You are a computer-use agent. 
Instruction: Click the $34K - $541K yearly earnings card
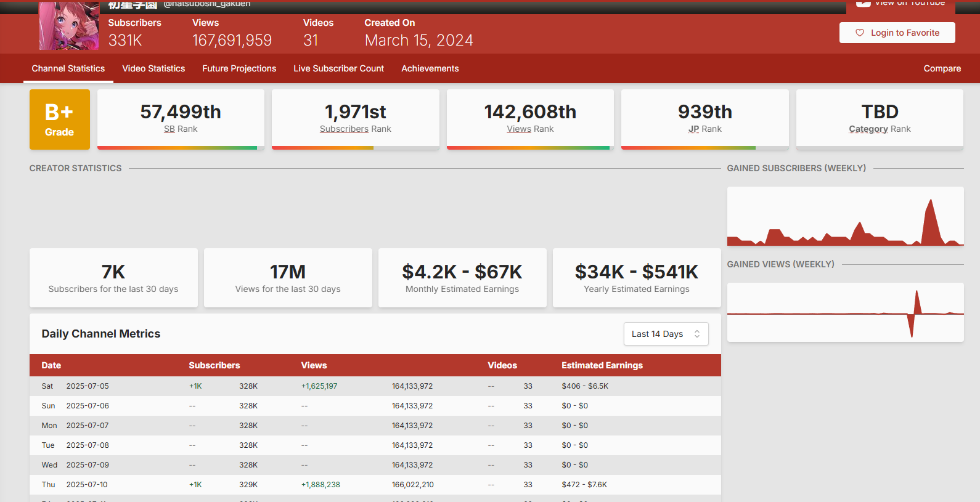point(637,278)
